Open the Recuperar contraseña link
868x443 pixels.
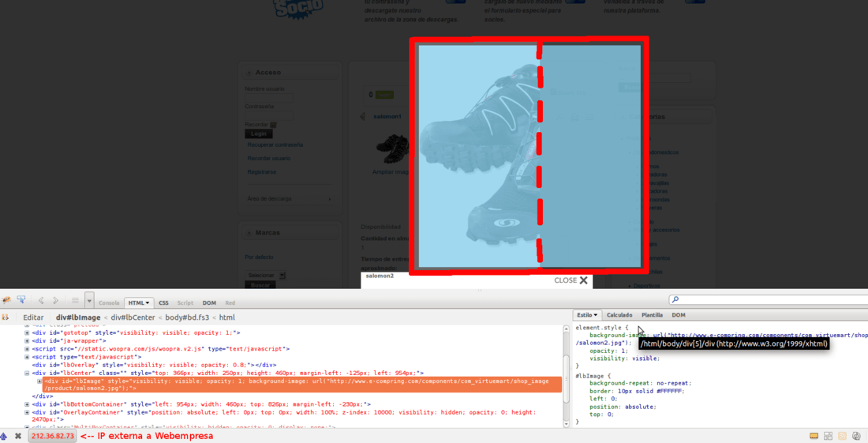(x=275, y=145)
